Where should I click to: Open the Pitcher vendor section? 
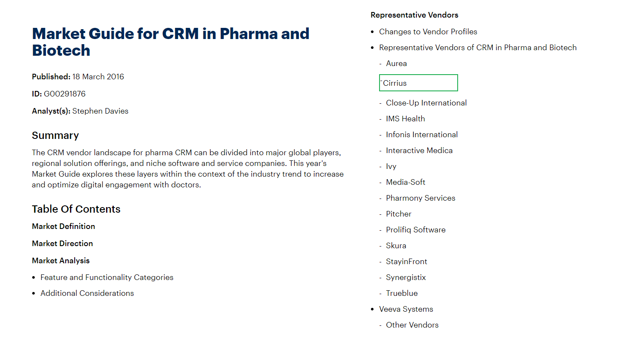point(398,214)
